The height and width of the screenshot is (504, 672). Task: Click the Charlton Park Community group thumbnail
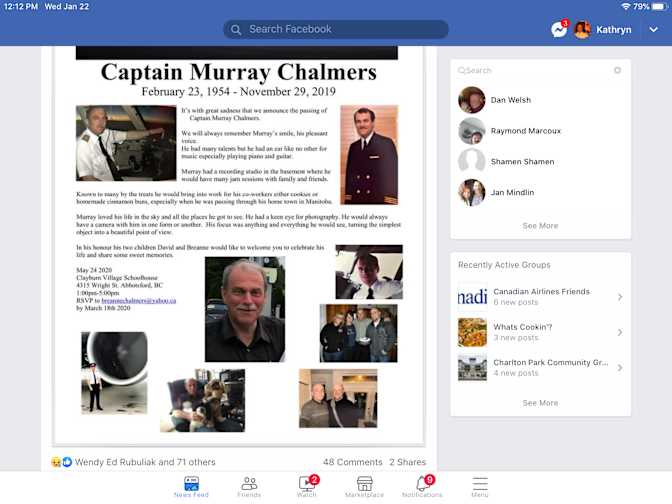472,368
